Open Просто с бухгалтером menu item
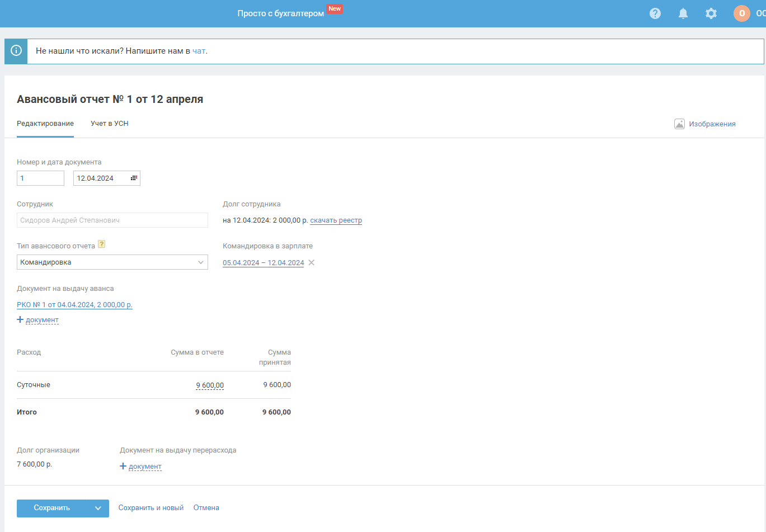766x532 pixels. click(x=281, y=13)
